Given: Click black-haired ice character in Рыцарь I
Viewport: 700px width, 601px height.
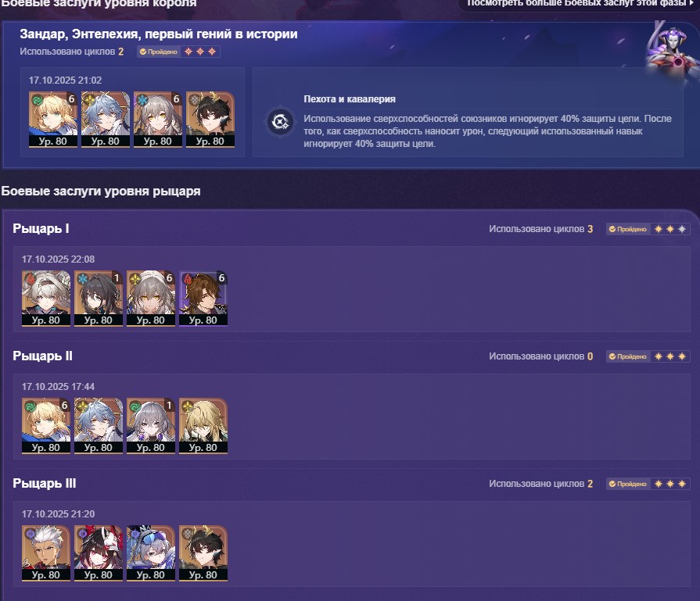Looking at the screenshot, I should click(99, 299).
